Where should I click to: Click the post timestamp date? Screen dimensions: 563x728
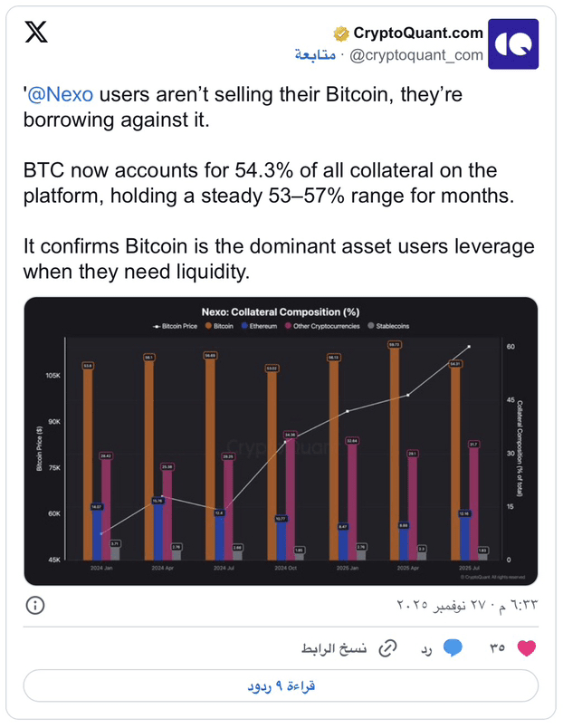[x=467, y=605]
